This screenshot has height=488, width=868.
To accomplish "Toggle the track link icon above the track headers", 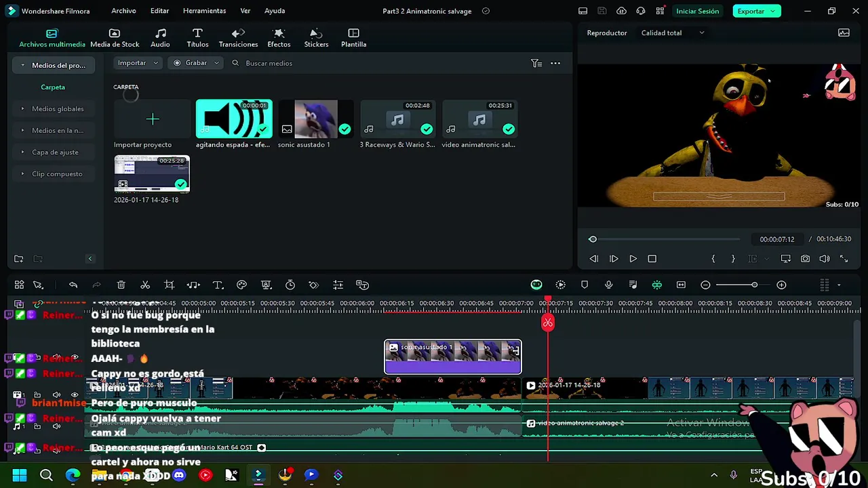I will click(x=38, y=304).
